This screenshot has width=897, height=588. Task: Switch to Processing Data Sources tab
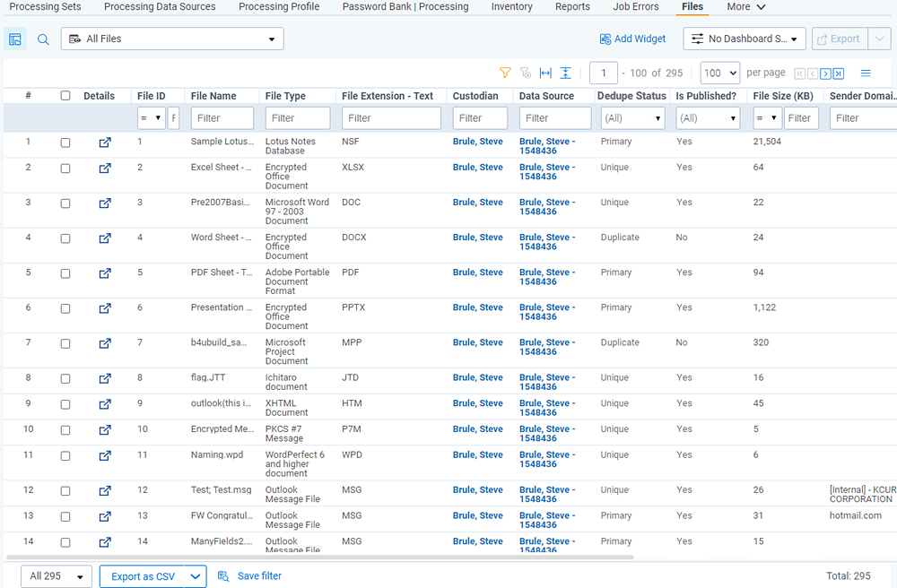160,7
